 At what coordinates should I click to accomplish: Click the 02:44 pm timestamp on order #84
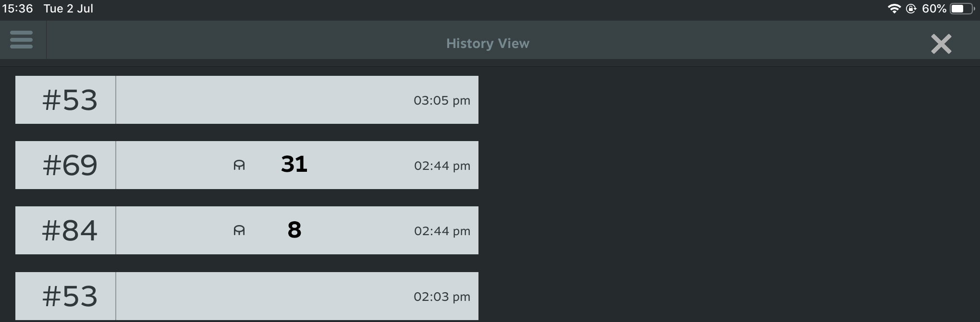pyautogui.click(x=442, y=231)
